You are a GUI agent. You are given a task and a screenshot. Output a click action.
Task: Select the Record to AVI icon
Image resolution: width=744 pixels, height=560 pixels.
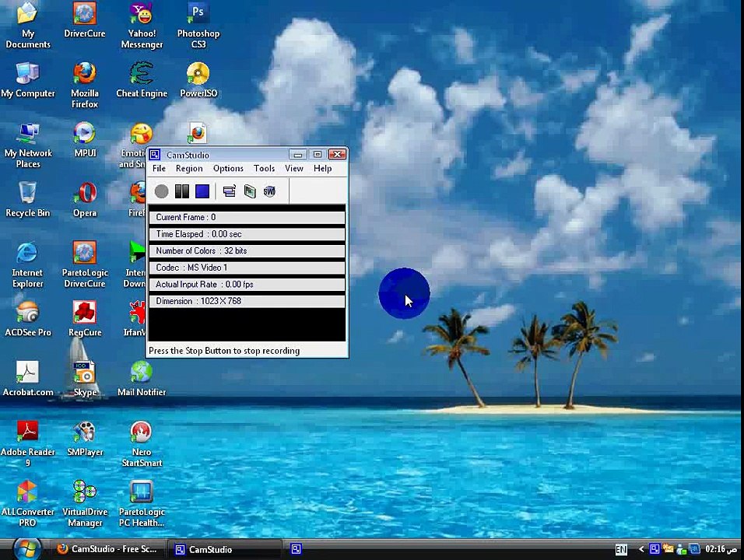(x=250, y=191)
